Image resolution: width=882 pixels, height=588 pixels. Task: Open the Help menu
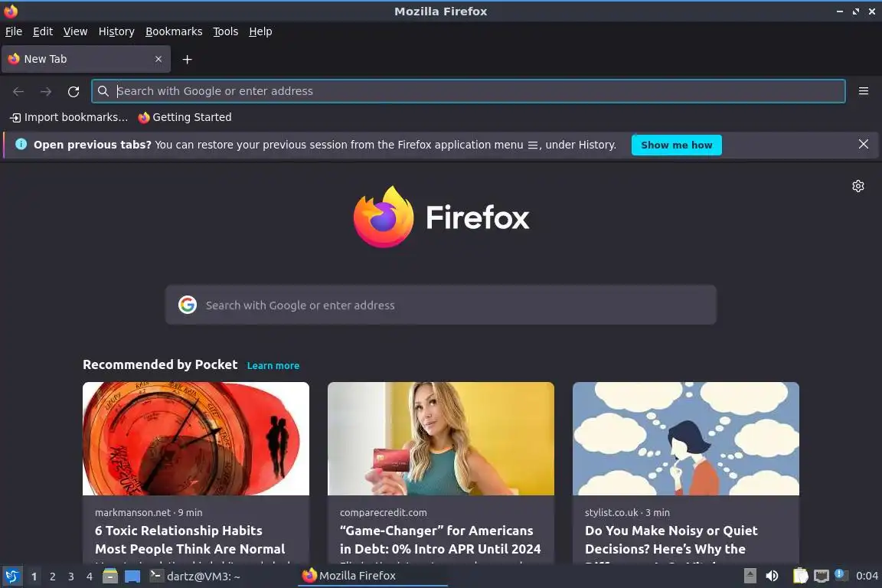tap(260, 31)
